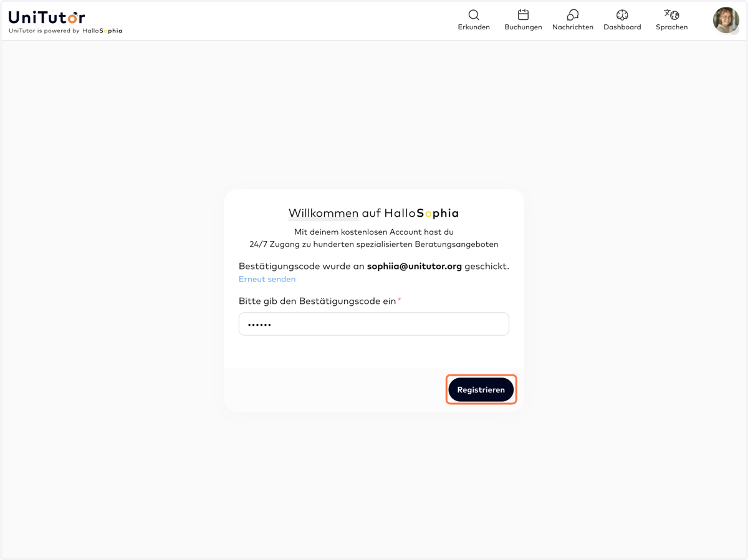
Task: Open Dashboard gauge icon
Action: tap(622, 15)
